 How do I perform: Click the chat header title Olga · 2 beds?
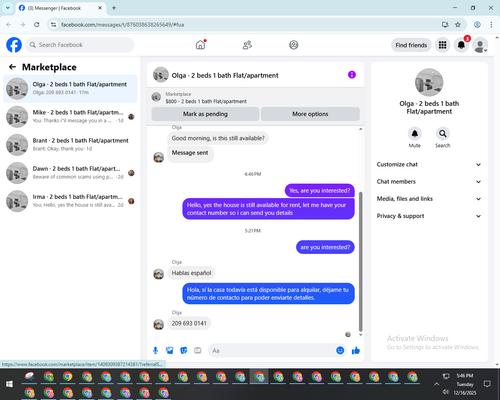coord(225,75)
